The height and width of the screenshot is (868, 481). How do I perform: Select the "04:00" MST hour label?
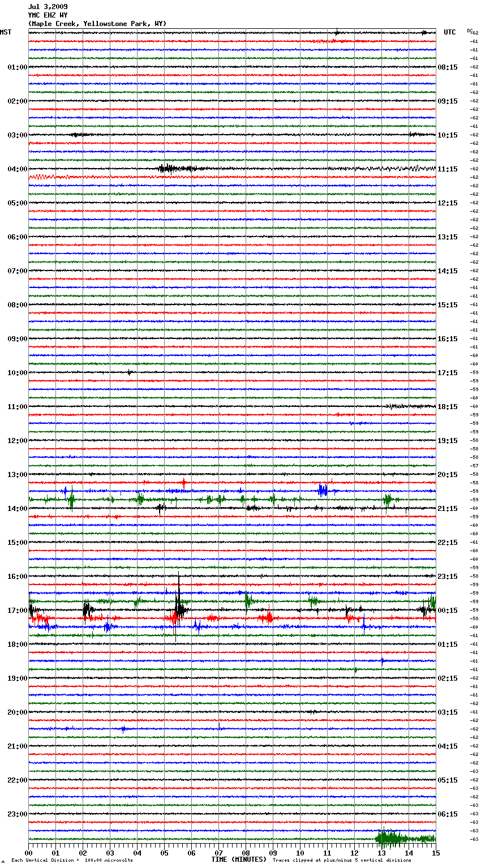(x=18, y=169)
